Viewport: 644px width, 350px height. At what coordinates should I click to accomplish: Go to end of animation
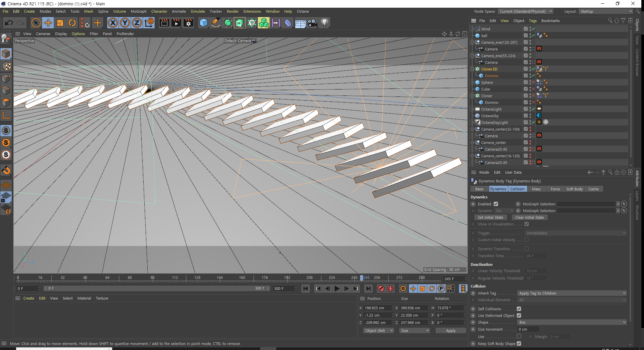pyautogui.click(x=368, y=289)
